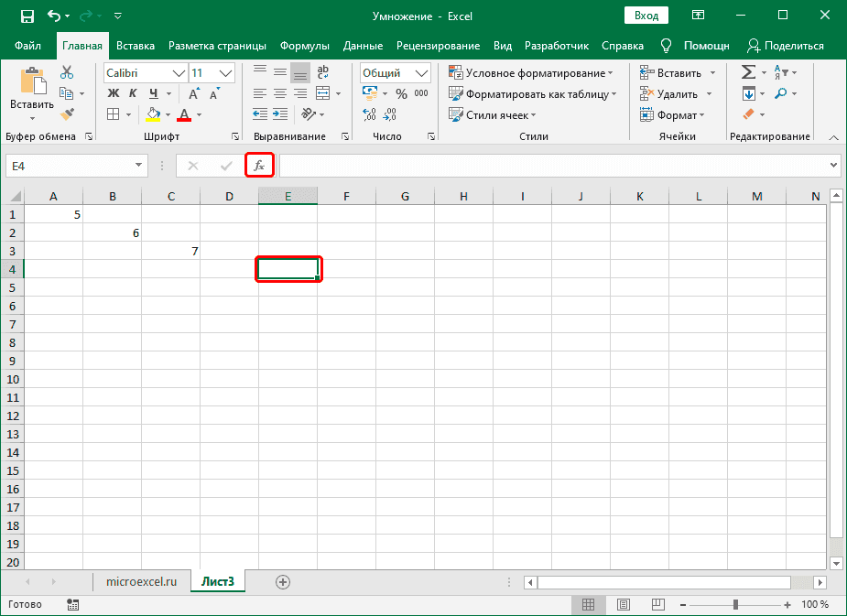Open the Calibri font name dropdown
This screenshot has height=616, width=847.
click(179, 72)
